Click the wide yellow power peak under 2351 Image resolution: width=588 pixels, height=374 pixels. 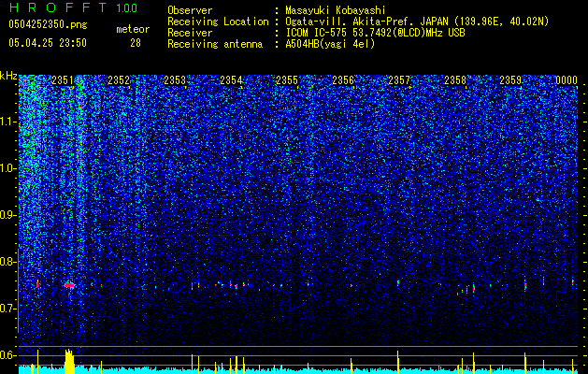point(69,361)
